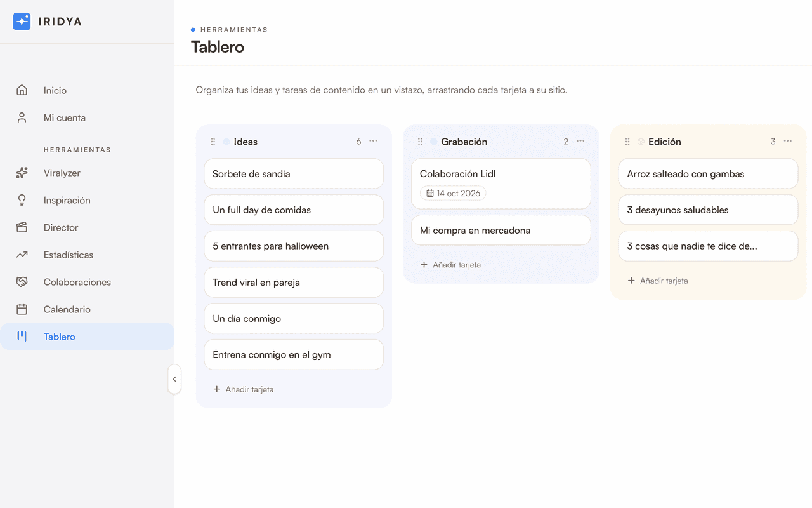Screen dimensions: 812x508
Task: Click the Calendario calendar icon
Action: 22,309
